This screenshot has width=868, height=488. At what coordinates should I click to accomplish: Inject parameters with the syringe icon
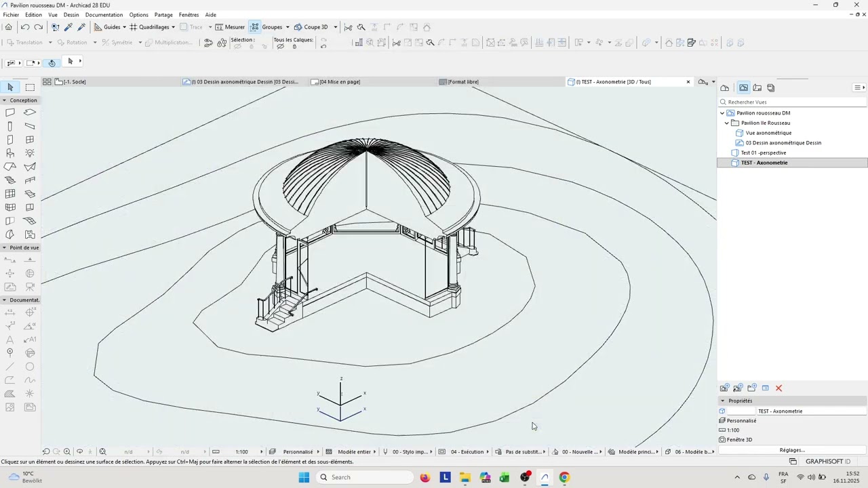point(81,27)
